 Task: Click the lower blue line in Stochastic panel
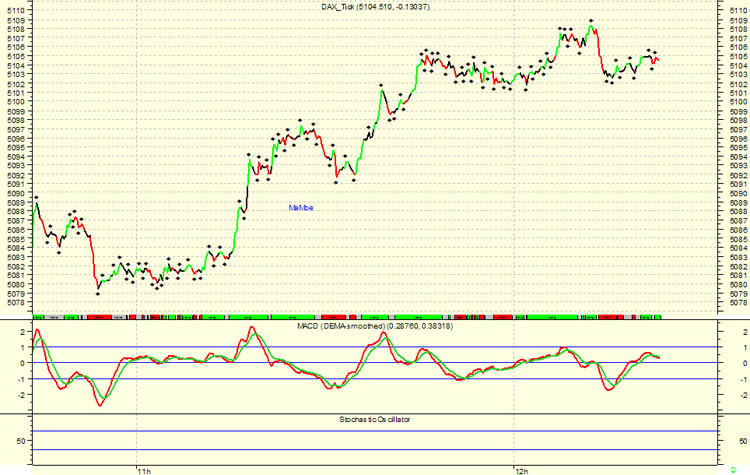pos(375,450)
